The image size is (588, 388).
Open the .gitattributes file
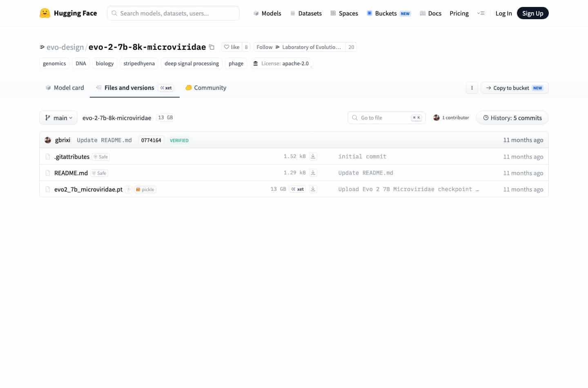(x=72, y=156)
